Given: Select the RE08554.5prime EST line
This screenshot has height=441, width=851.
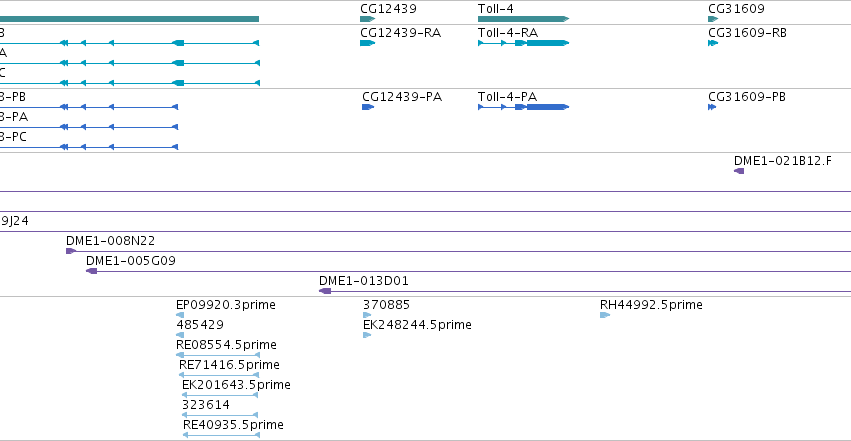Looking at the screenshot, I should pyautogui.click(x=218, y=355).
